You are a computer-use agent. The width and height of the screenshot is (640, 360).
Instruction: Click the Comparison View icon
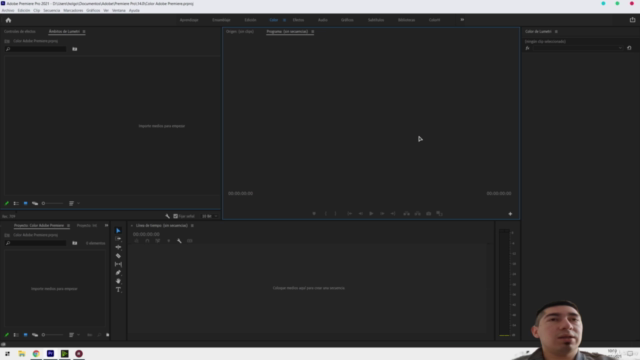440,213
